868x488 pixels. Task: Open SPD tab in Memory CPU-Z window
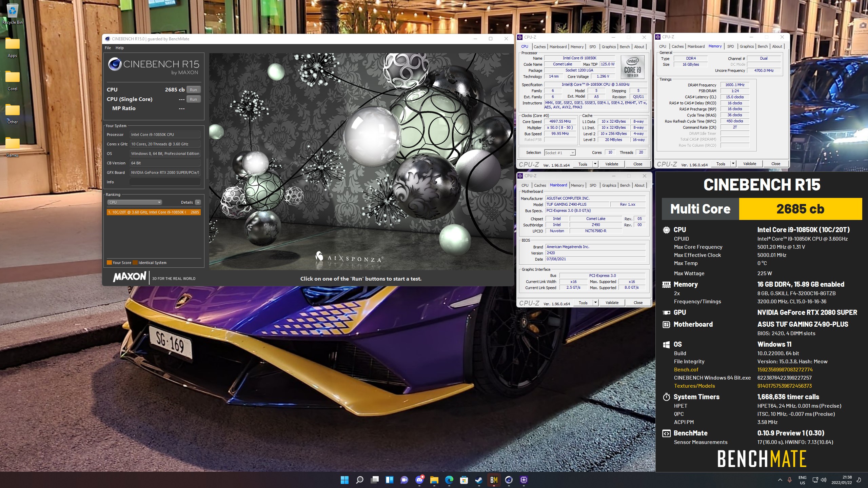[730, 46]
